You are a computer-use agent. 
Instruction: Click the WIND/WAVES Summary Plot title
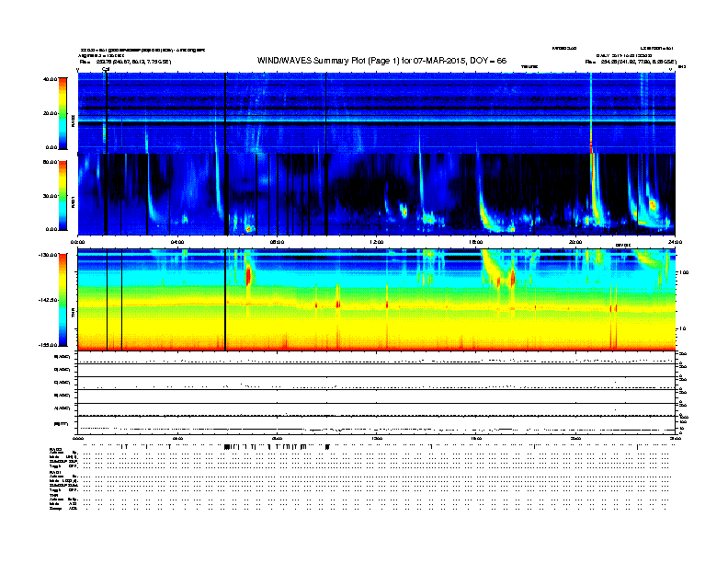coord(381,61)
